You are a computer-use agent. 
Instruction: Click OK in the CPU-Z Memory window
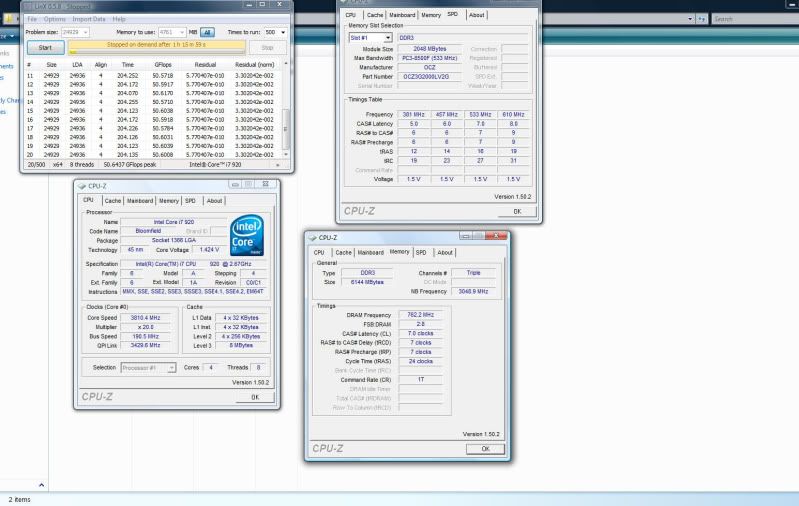(485, 449)
